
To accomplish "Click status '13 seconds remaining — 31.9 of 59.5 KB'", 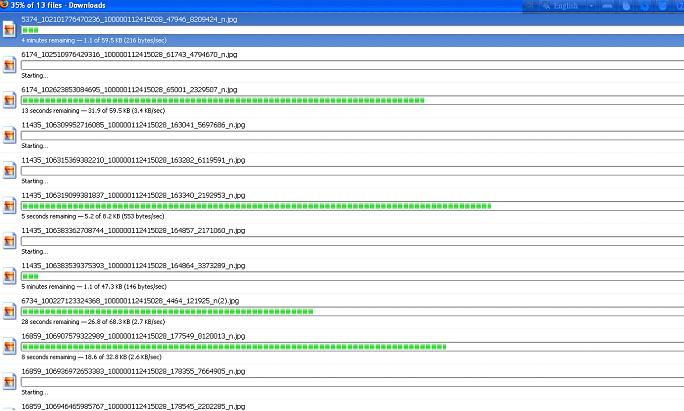I will tap(93, 110).
